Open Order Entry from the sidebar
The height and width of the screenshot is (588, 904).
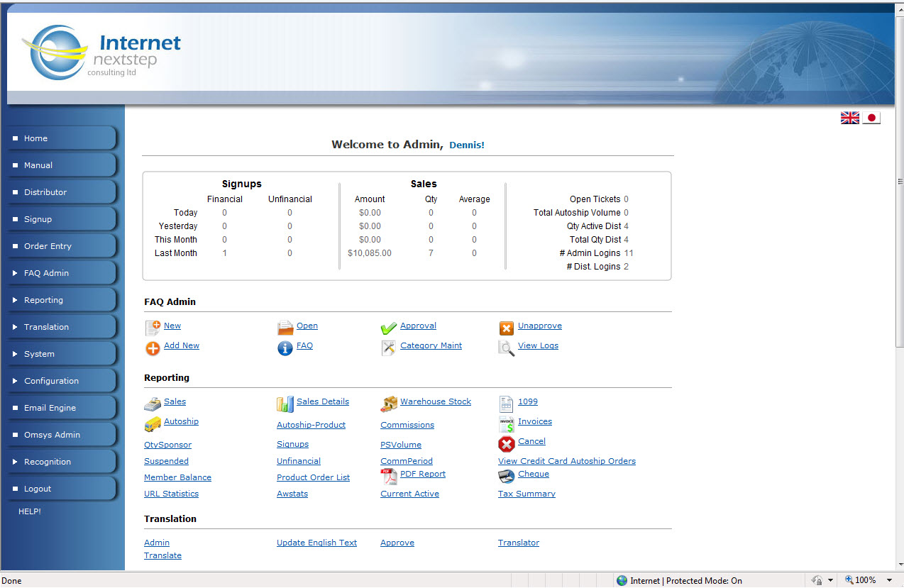[48, 246]
